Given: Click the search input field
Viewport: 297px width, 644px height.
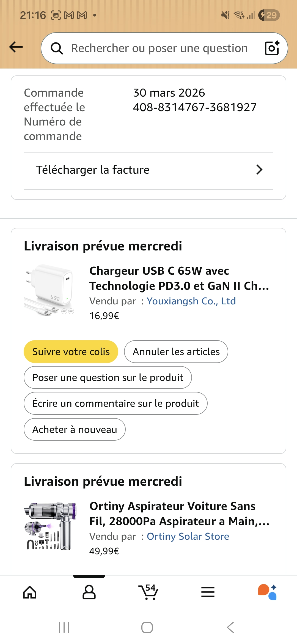Looking at the screenshot, I should pyautogui.click(x=159, y=48).
